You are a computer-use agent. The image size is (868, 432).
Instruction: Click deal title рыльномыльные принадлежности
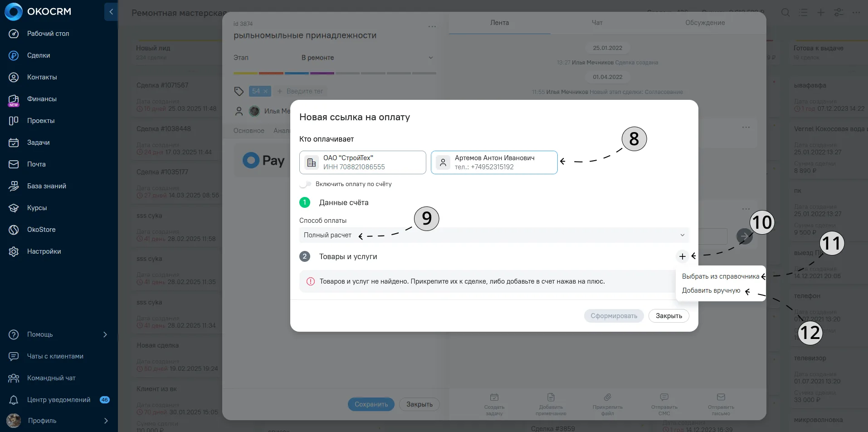305,35
